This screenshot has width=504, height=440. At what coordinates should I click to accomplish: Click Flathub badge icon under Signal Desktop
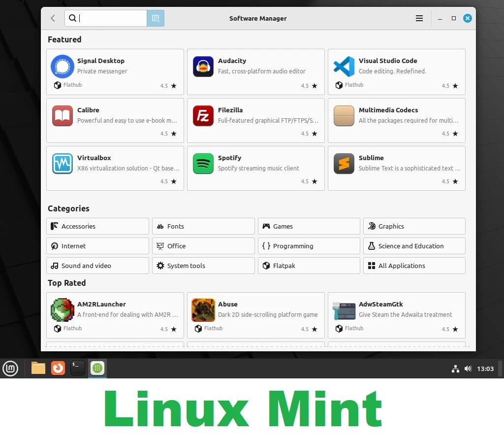point(58,85)
